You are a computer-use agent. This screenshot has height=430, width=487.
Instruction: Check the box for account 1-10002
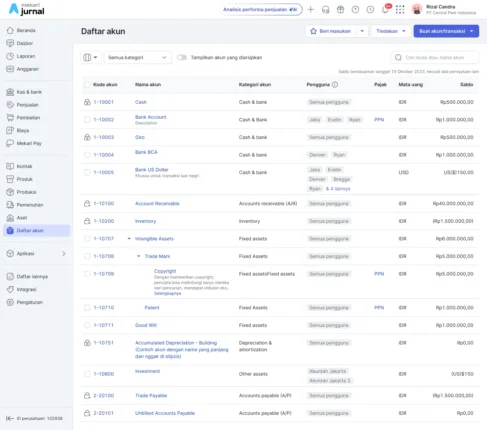(x=87, y=120)
